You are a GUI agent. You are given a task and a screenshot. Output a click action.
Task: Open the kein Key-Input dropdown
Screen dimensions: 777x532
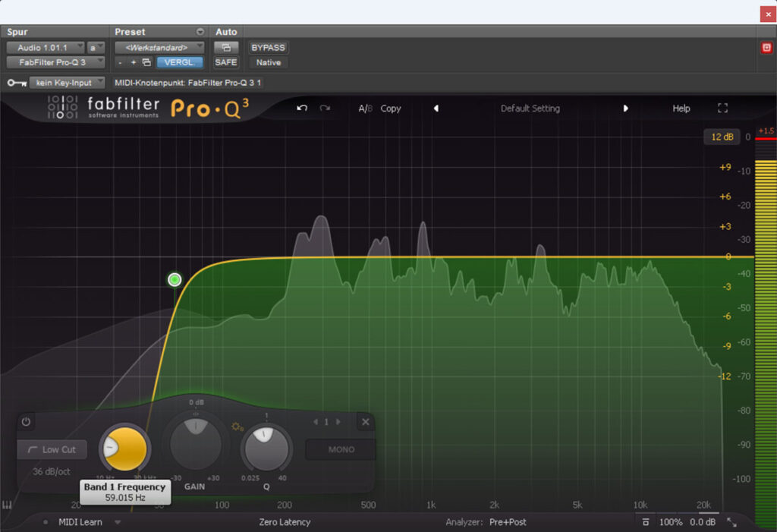67,83
